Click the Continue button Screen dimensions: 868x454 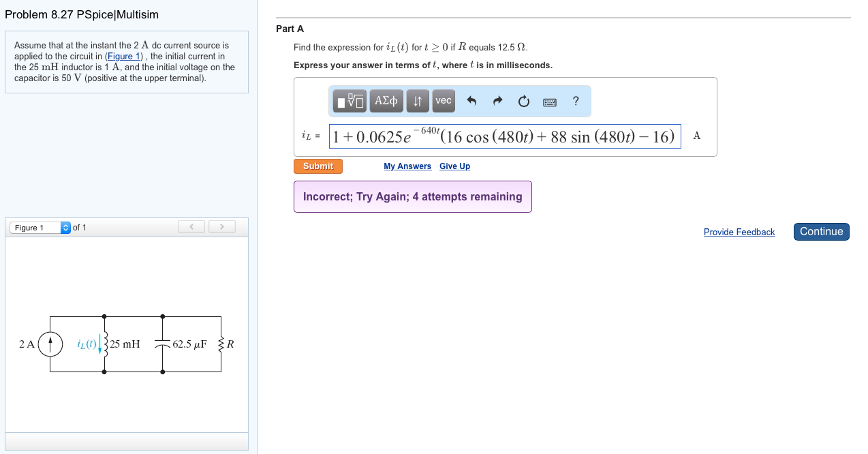[821, 232]
